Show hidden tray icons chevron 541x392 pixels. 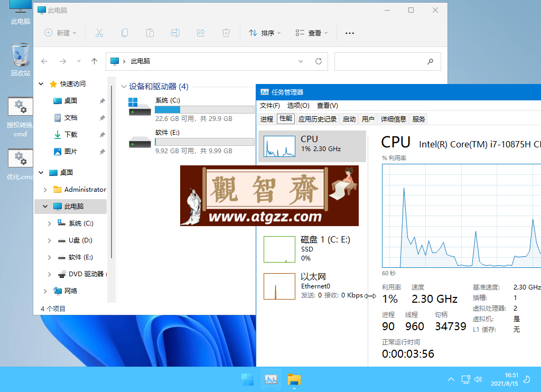pyautogui.click(x=451, y=379)
